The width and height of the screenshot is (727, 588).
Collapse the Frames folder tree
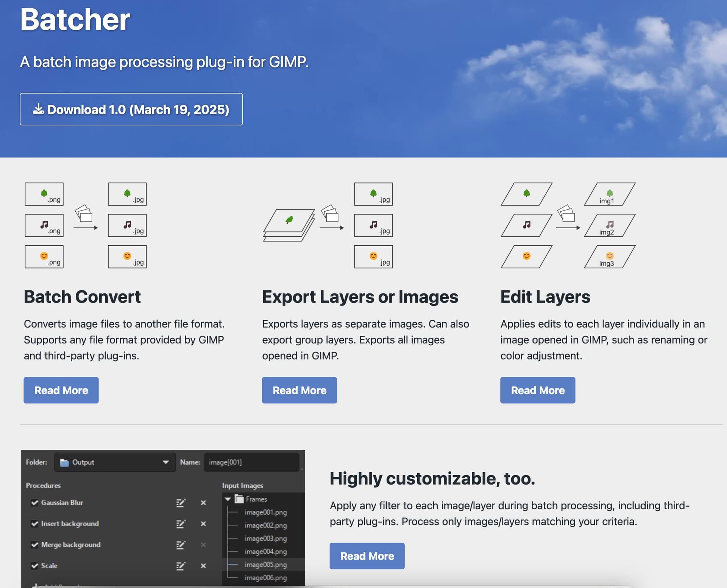coord(228,499)
